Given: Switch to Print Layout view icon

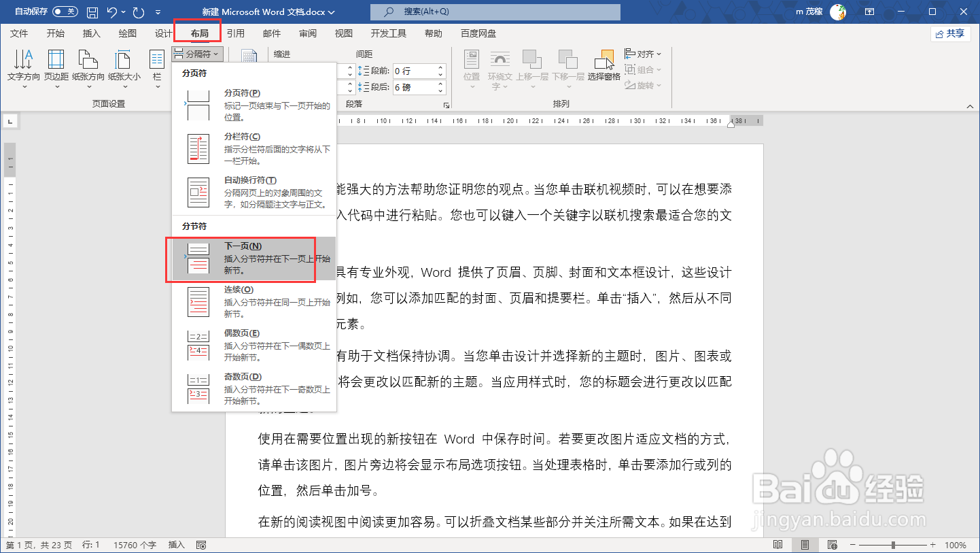Looking at the screenshot, I should coord(805,545).
